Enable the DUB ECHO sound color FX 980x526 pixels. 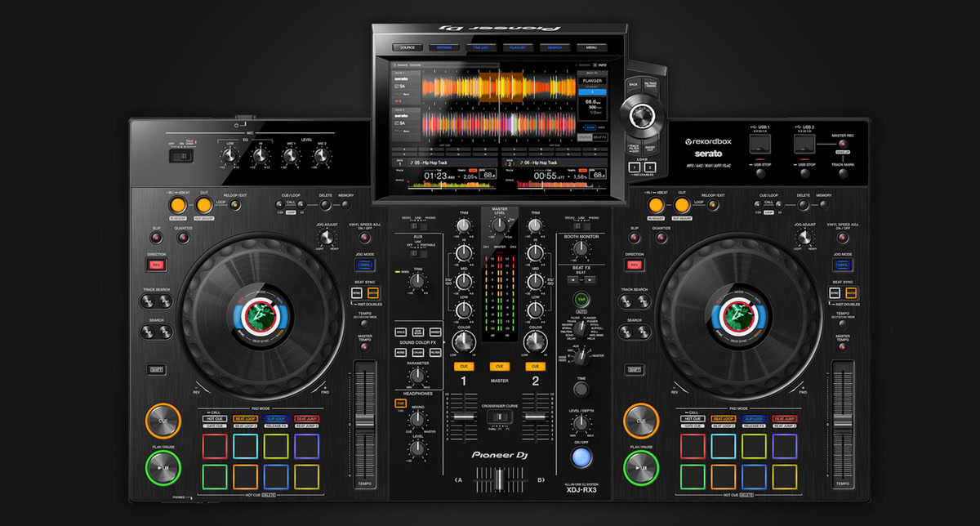(x=417, y=332)
